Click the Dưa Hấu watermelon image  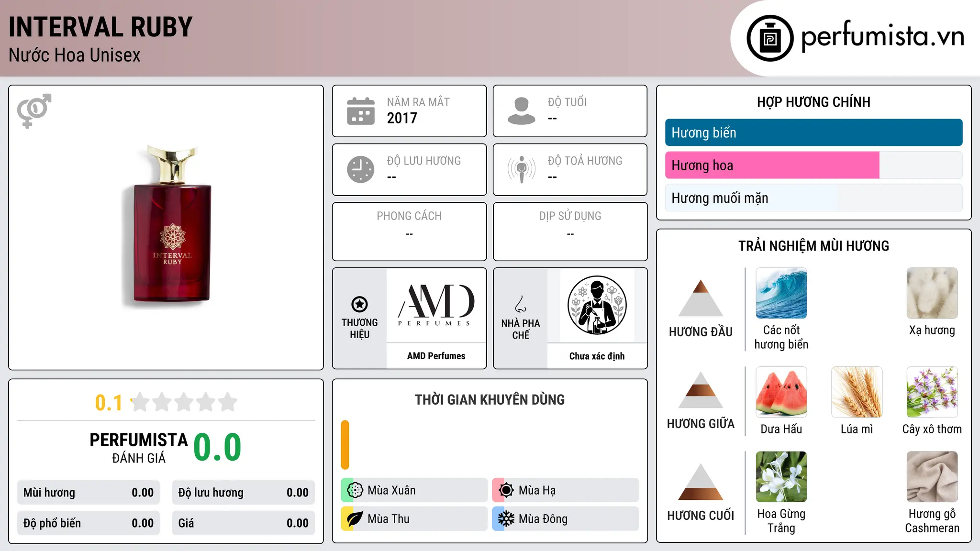(781, 392)
